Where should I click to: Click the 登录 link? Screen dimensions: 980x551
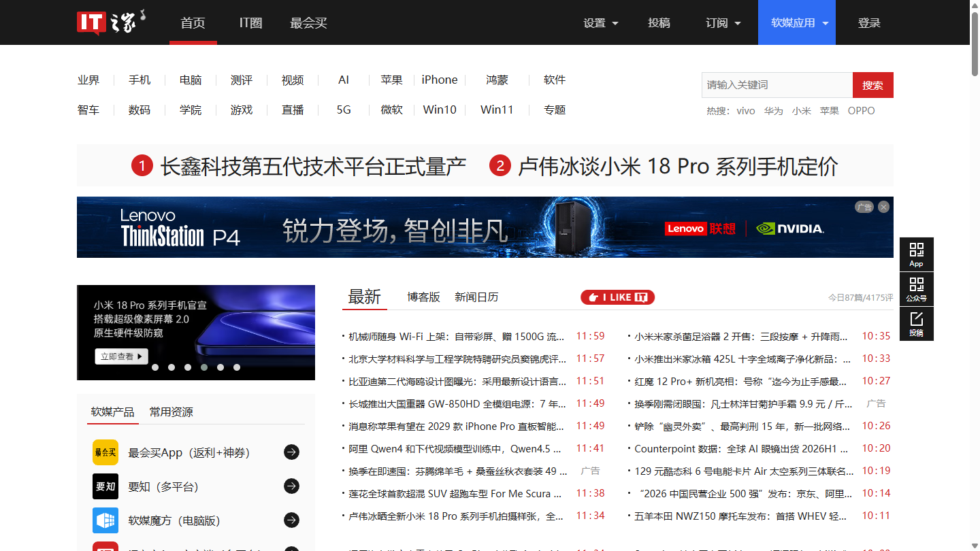coord(869,22)
